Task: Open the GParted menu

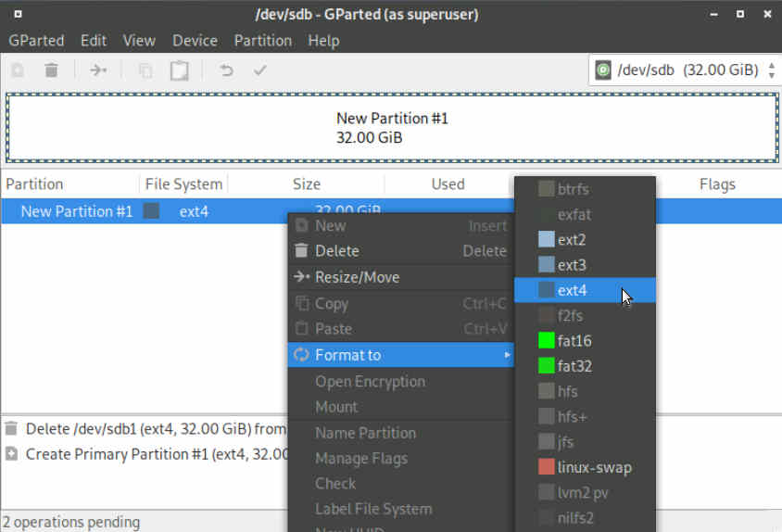Action: pos(36,41)
